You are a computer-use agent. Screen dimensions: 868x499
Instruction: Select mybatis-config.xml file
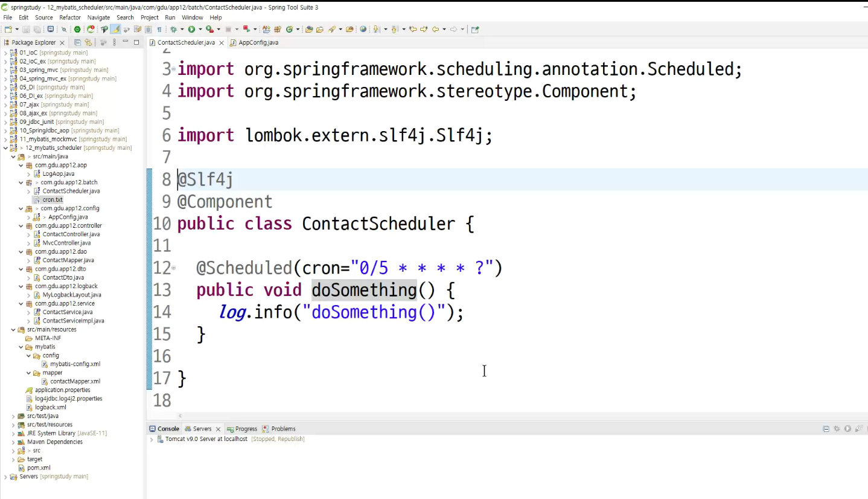click(x=75, y=364)
